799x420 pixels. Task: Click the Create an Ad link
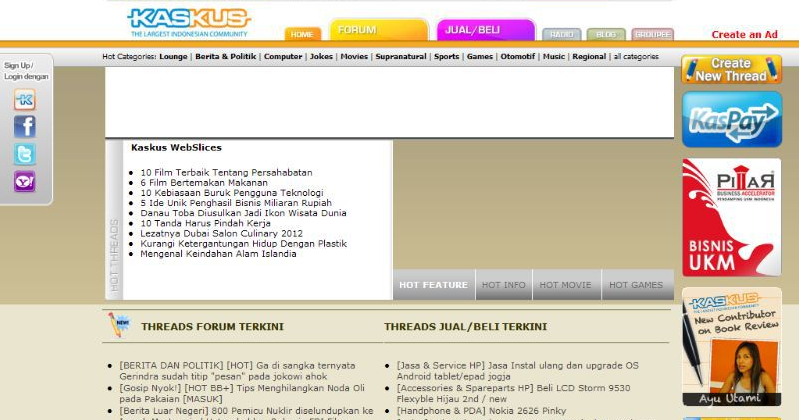click(744, 35)
